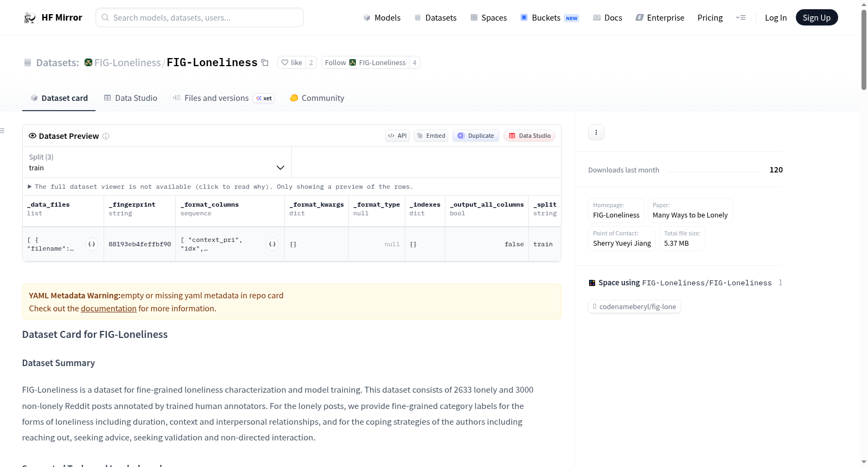Screen dimensions: 868x467
Task: Click the xet badge on Files tab
Action: point(264,98)
